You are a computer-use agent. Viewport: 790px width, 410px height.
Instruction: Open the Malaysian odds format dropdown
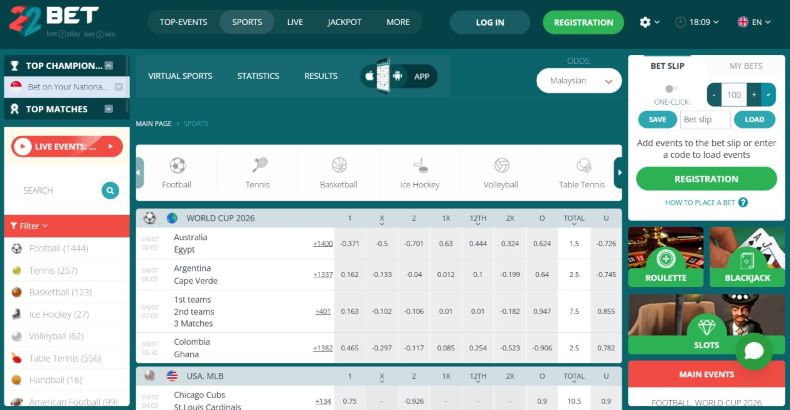(x=579, y=81)
